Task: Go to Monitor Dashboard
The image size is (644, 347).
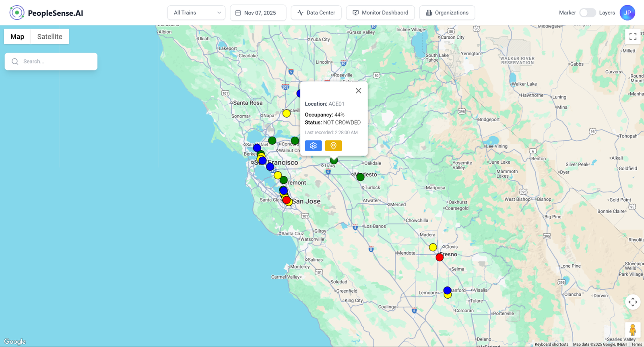Action: coord(380,13)
